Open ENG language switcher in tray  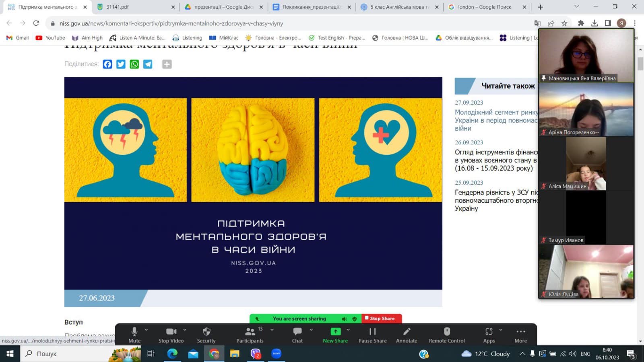[x=585, y=354]
